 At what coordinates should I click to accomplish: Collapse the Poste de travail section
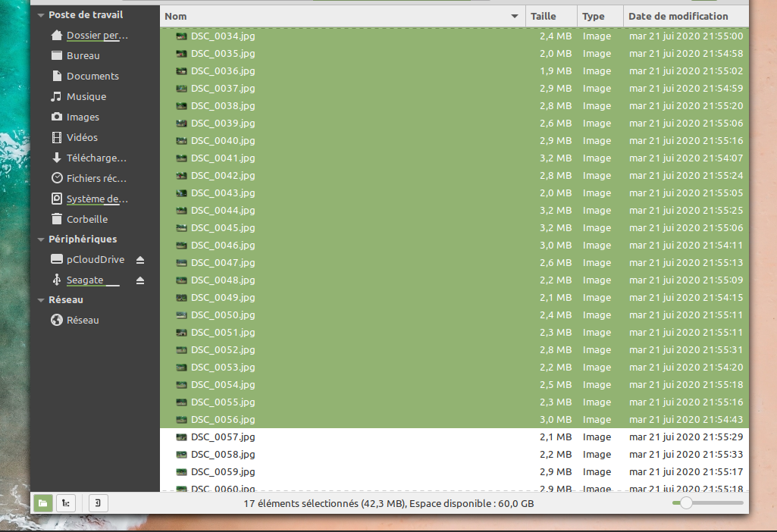coord(40,14)
